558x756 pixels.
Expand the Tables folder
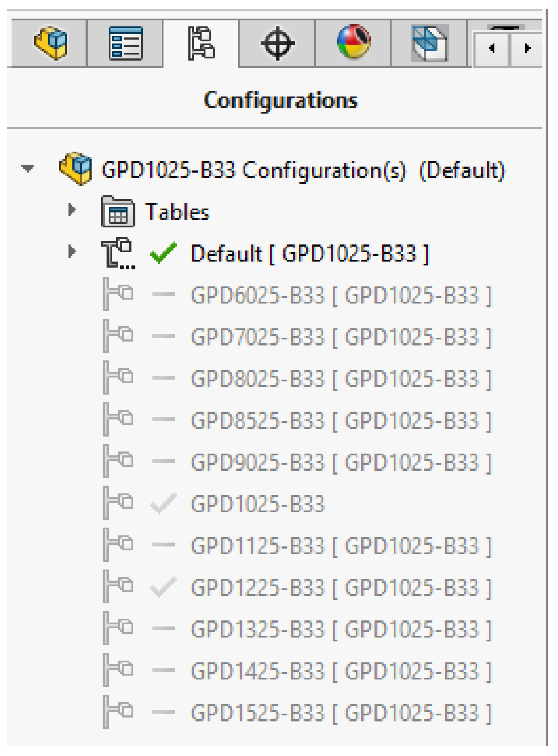72,210
